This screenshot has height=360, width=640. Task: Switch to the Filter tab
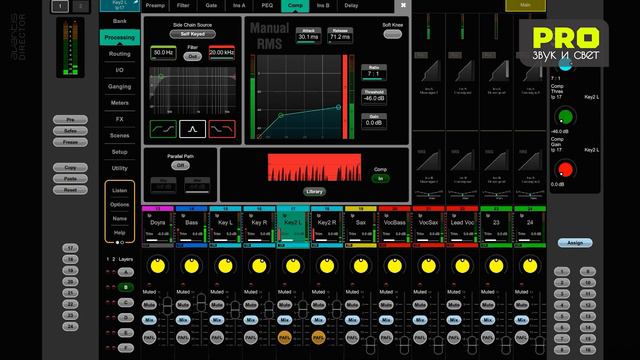183,5
